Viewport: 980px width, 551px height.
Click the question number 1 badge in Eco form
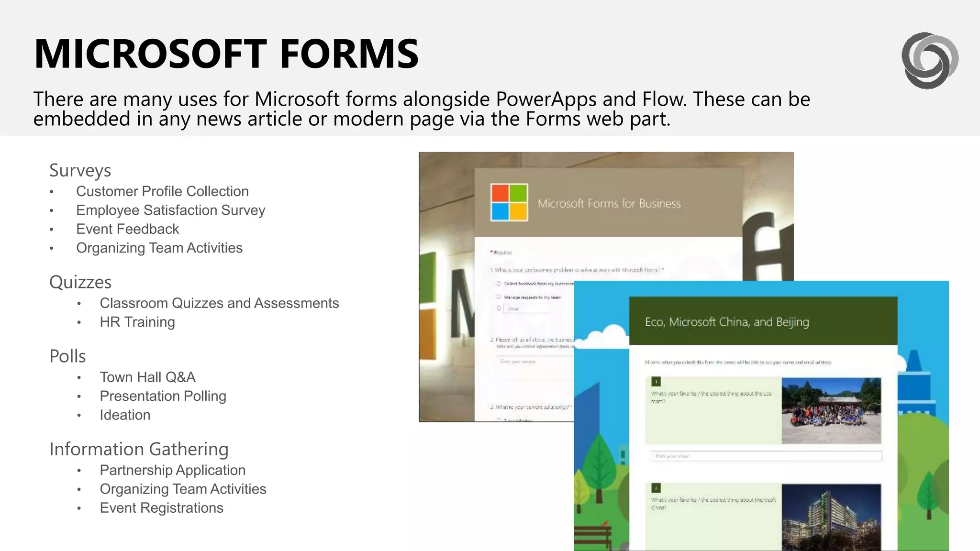[x=656, y=382]
